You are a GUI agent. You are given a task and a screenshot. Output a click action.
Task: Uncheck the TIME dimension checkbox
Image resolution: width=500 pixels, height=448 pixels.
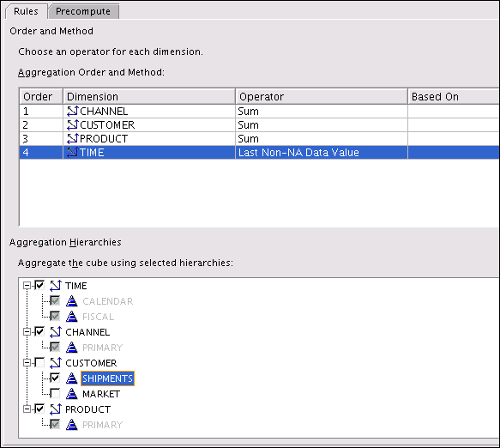point(39,285)
